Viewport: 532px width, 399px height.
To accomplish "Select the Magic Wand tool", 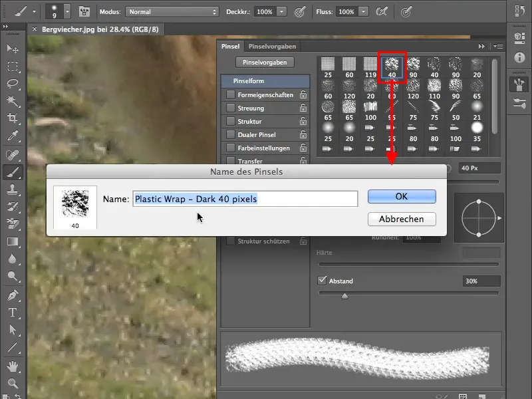I will 13,100.
